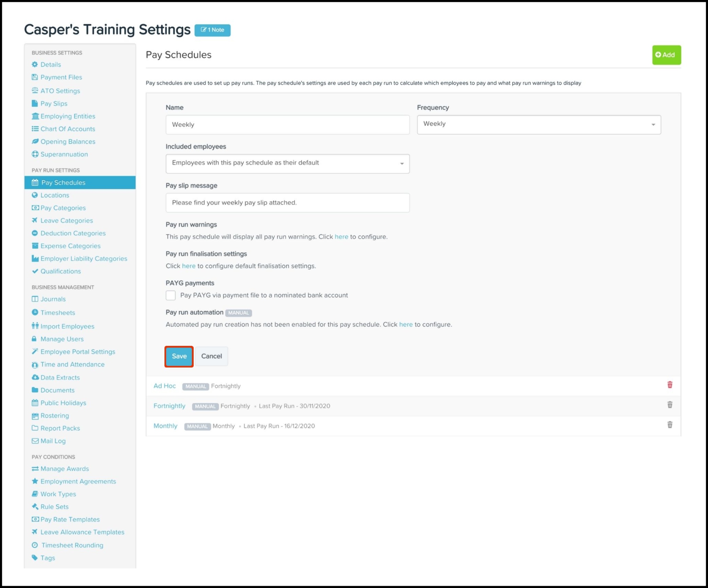This screenshot has height=588, width=708.
Task: Click the ATO Settings scales icon
Action: click(35, 91)
